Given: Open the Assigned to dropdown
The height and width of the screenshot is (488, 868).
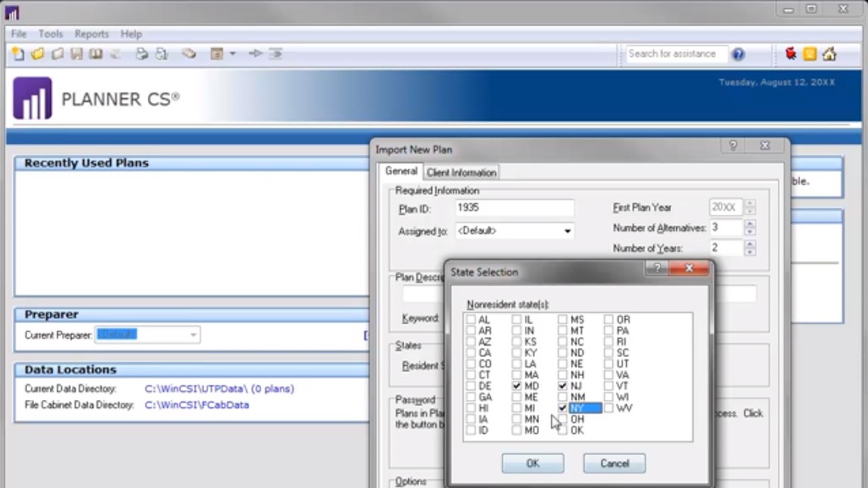Looking at the screenshot, I should click(x=567, y=231).
